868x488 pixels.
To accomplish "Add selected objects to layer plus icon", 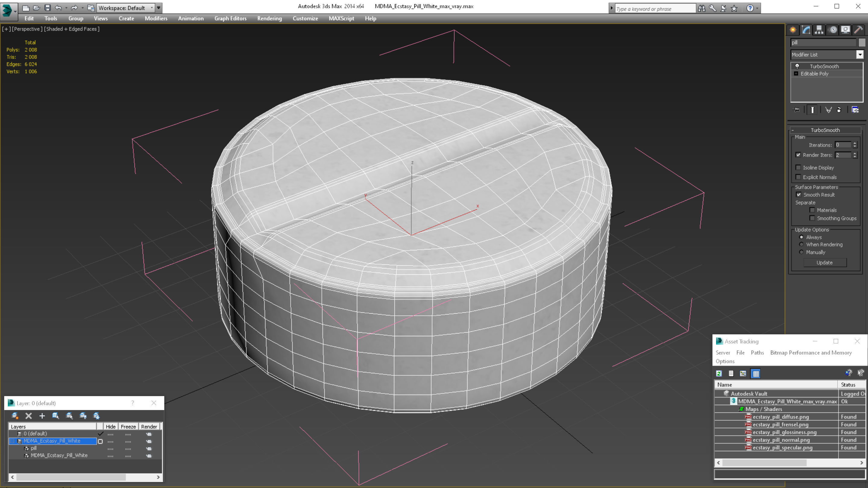I will pyautogui.click(x=42, y=416).
